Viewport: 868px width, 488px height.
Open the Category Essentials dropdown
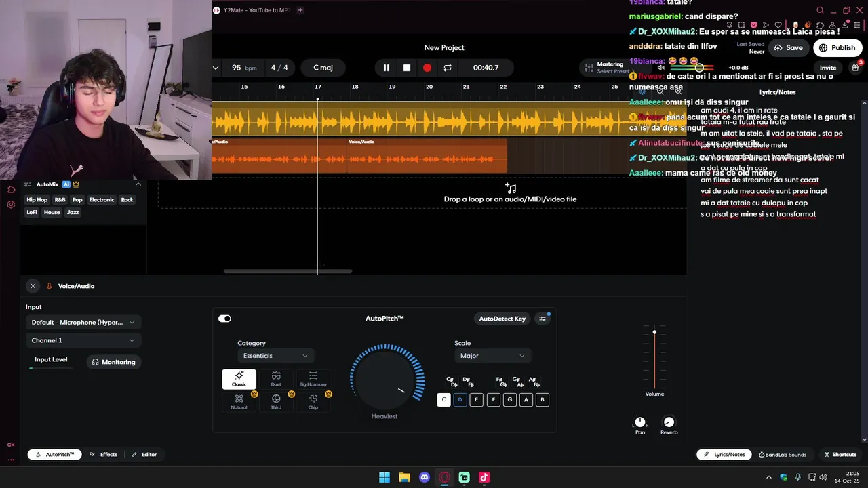(x=275, y=356)
